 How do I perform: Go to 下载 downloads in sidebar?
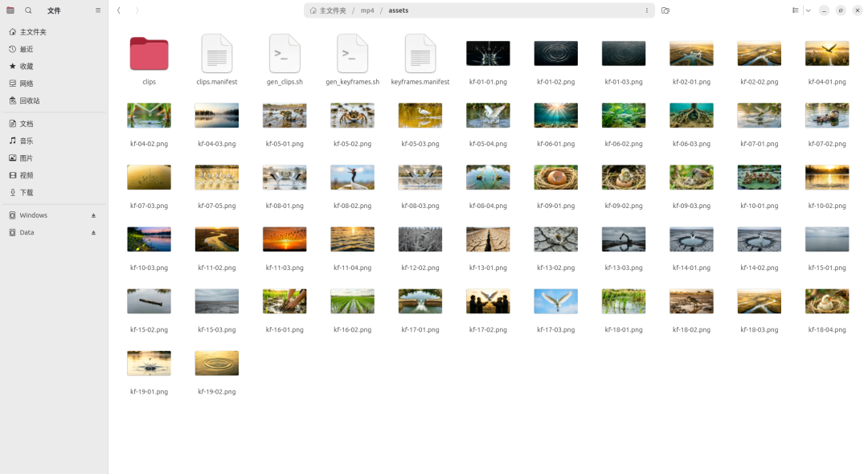click(55, 193)
